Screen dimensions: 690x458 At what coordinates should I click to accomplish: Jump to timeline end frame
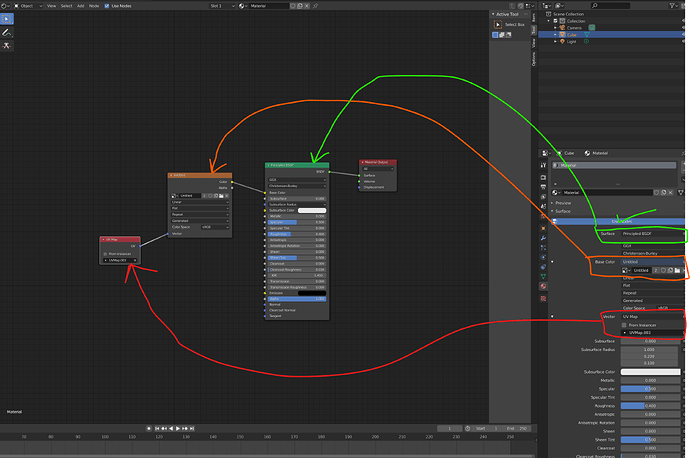point(192,428)
